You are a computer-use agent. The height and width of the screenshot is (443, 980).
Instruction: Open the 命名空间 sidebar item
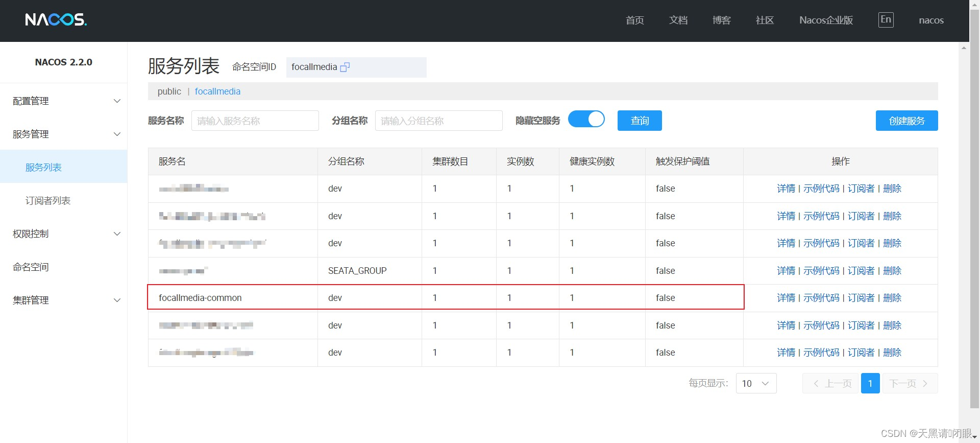pos(64,267)
